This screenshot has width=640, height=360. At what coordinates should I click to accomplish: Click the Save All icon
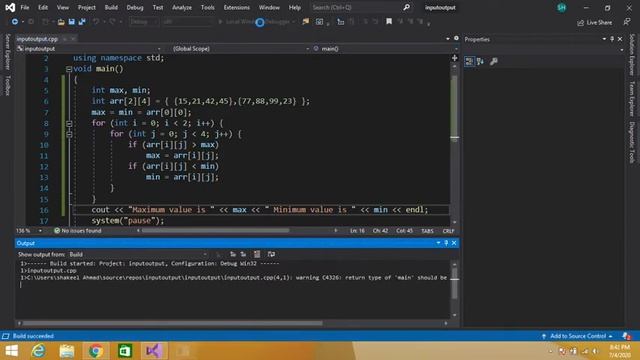(82, 22)
